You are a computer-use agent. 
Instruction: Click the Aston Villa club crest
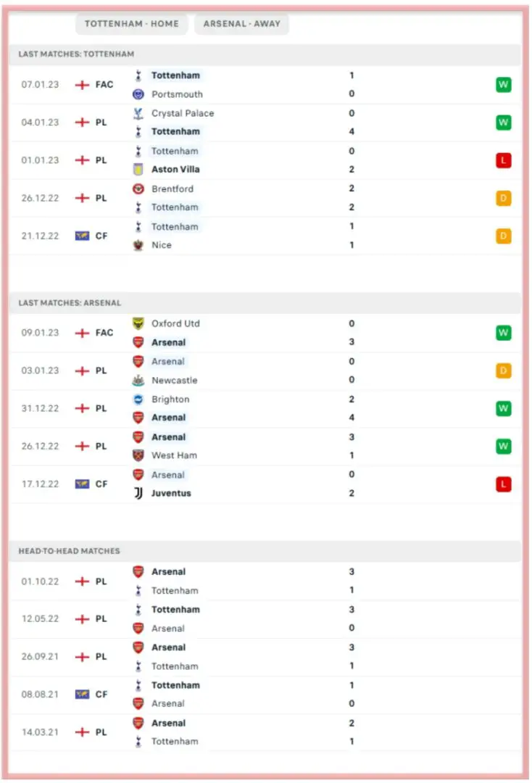pyautogui.click(x=138, y=169)
